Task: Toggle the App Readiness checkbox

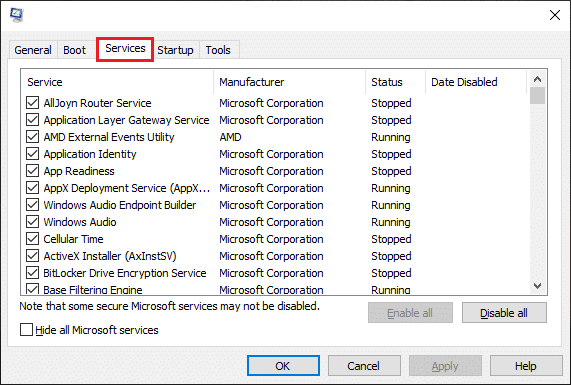Action: tap(32, 171)
